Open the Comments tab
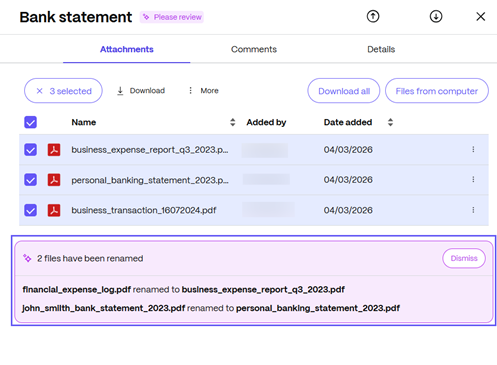The image size is (497, 365). [254, 49]
